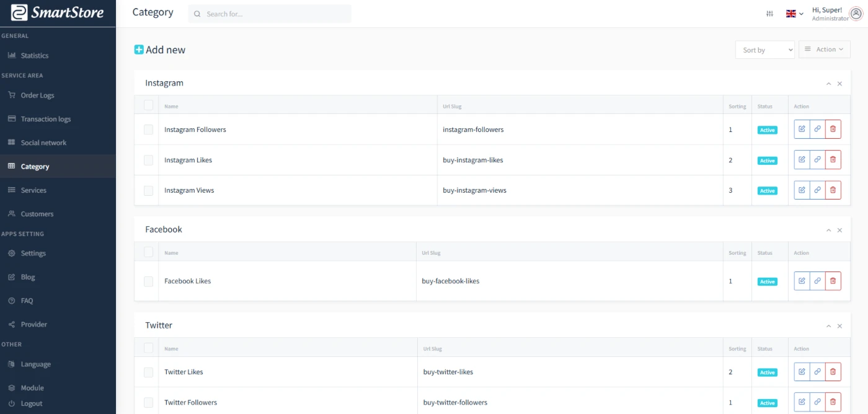Click the SmartStore logo
Viewport: 868px width, 414px height.
coord(57,12)
